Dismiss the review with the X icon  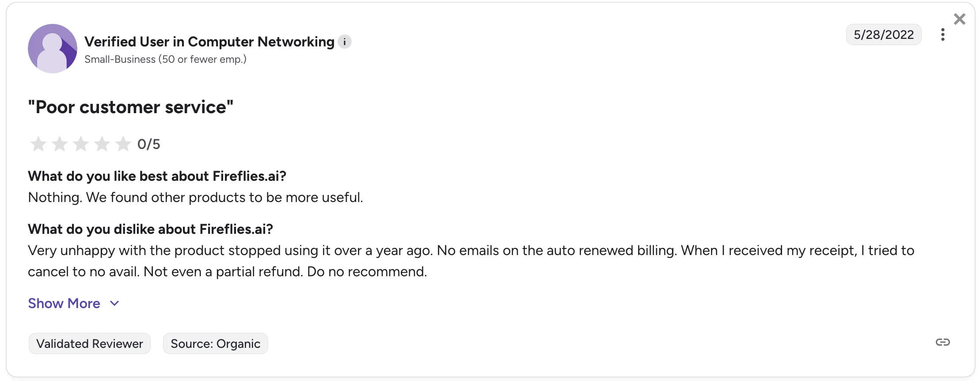(960, 19)
